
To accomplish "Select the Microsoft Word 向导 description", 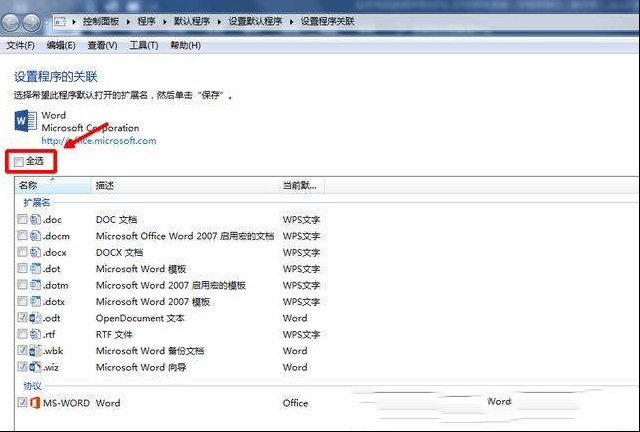I will coord(141,367).
